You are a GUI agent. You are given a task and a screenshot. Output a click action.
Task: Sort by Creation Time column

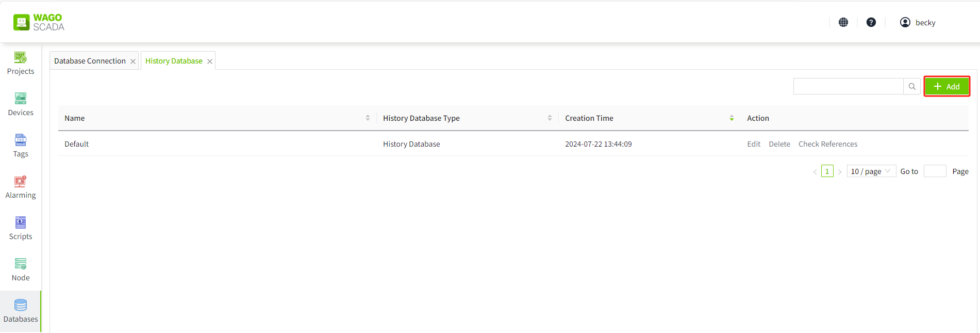coord(732,118)
